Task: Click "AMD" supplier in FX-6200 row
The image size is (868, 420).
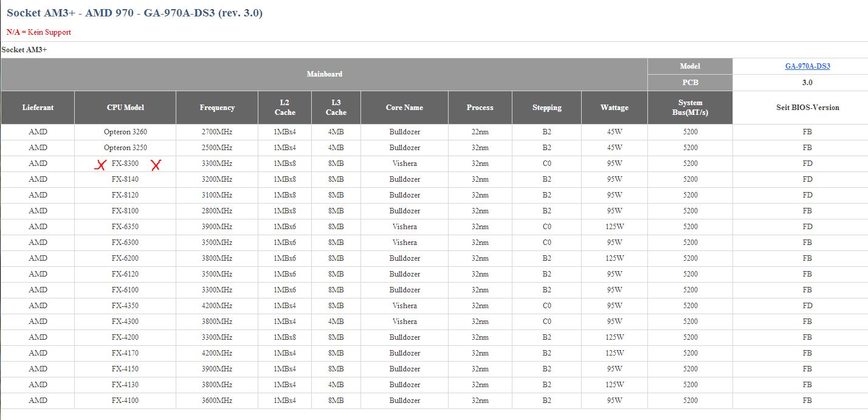Action: pyautogui.click(x=38, y=258)
